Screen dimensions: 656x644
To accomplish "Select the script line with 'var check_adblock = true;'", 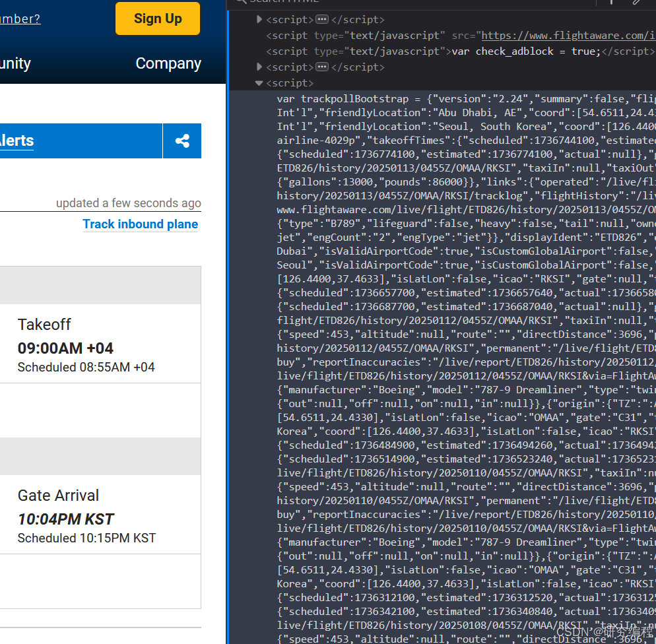I will pyautogui.click(x=460, y=51).
